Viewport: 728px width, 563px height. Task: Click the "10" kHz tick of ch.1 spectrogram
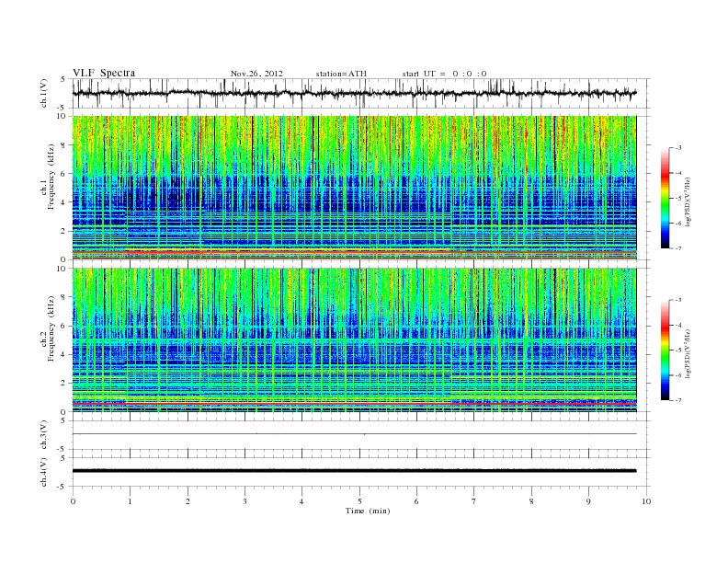coord(62,116)
